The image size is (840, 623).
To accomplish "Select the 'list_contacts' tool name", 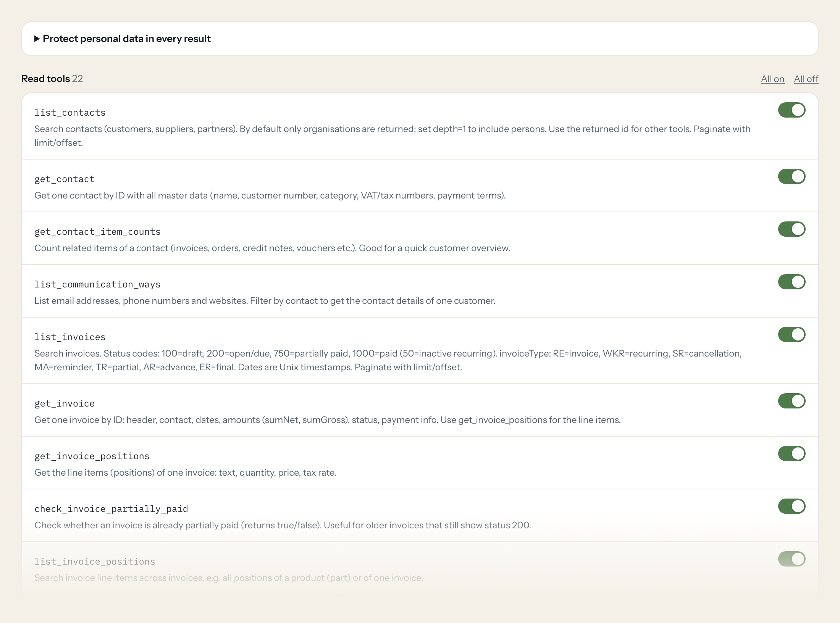I will tap(70, 113).
